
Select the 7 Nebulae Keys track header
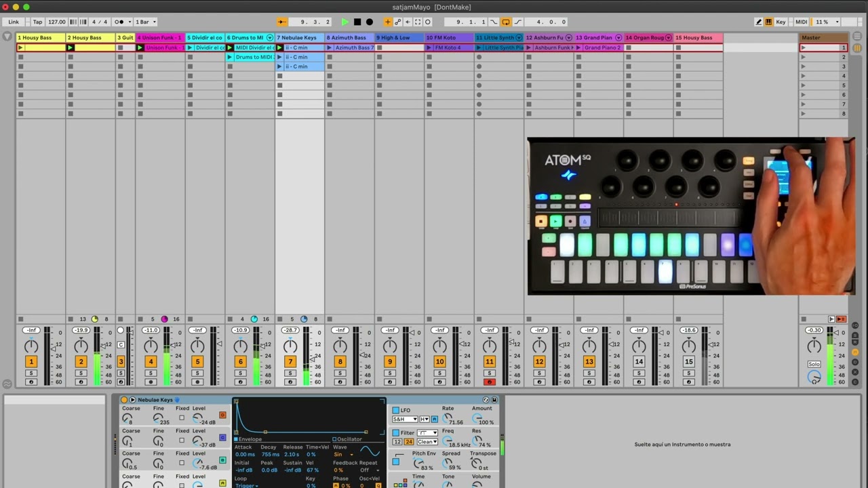[300, 37]
